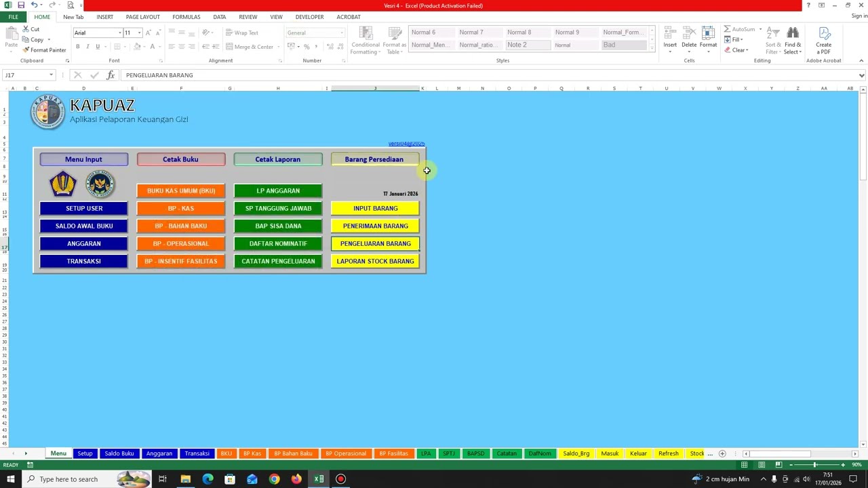
Task: Cut the selected cell content
Action: click(31, 29)
